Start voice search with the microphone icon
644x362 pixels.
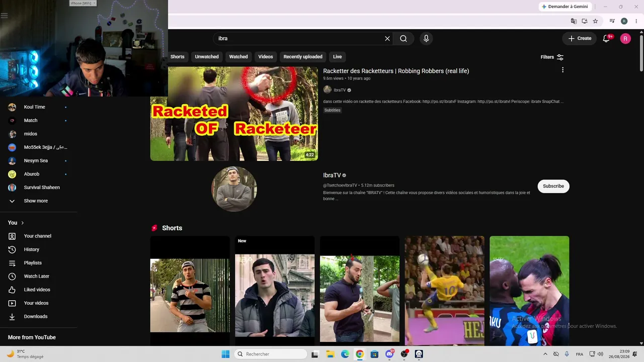[426, 38]
